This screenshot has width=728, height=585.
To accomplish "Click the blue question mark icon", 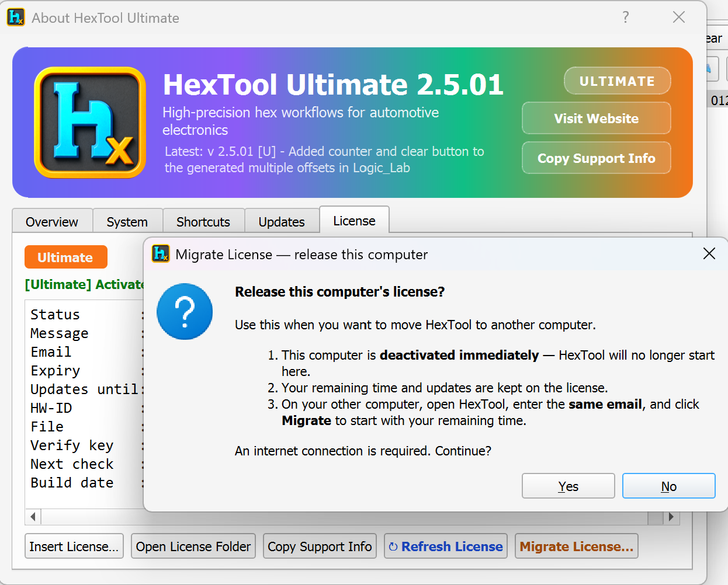I will point(185,311).
